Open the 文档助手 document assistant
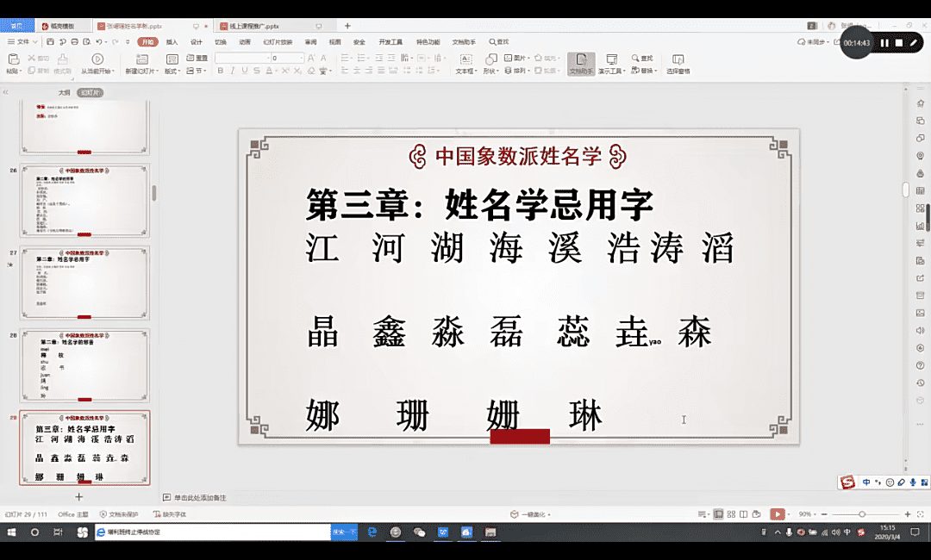This screenshot has width=931, height=560. point(581,64)
